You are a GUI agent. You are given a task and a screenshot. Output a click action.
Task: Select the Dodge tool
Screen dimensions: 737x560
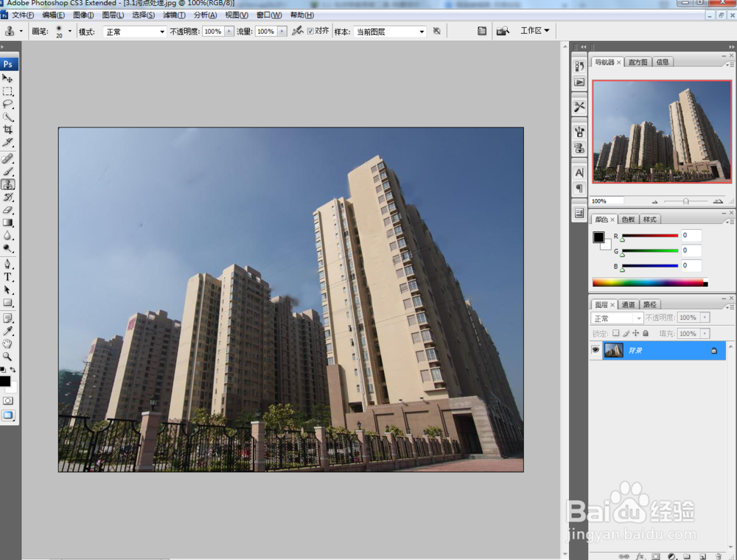(x=7, y=248)
